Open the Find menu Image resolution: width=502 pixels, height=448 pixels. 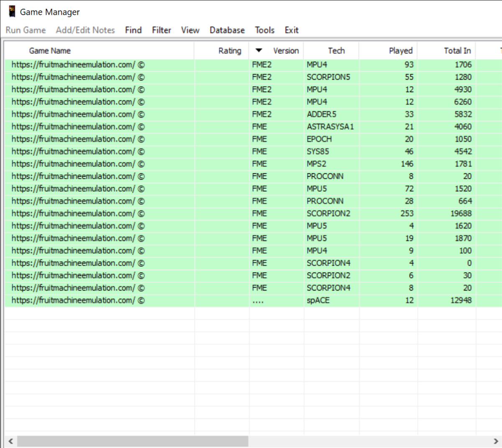pyautogui.click(x=133, y=30)
